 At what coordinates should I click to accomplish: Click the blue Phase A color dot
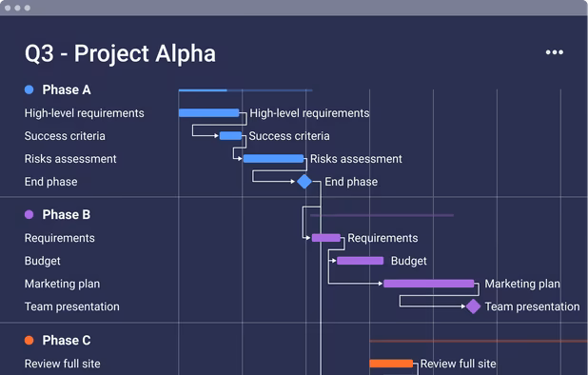pyautogui.click(x=29, y=89)
